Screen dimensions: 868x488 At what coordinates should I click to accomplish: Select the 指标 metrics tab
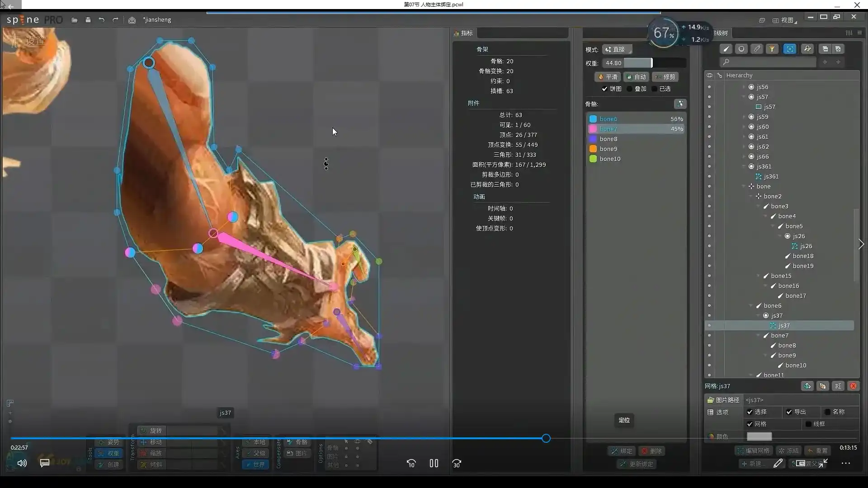pos(463,33)
